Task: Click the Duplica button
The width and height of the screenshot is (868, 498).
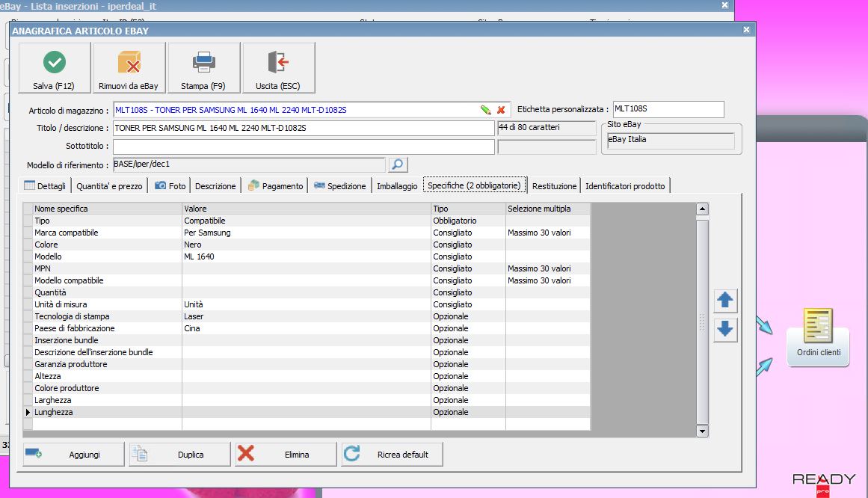Action: click(179, 454)
